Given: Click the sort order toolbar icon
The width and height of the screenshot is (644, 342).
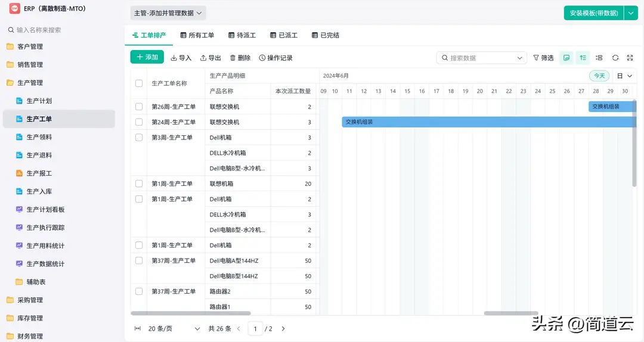Looking at the screenshot, I should pyautogui.click(x=583, y=58).
